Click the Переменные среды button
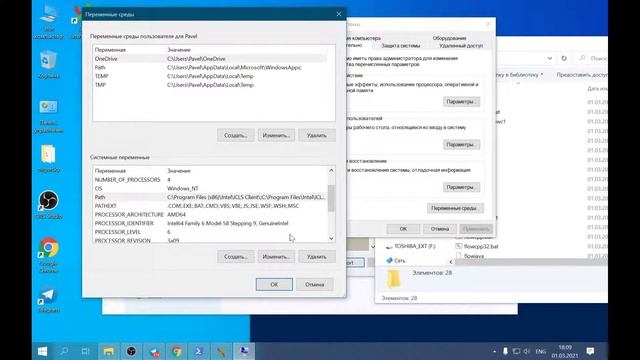Screen dimensions: 640x360 pyautogui.click(x=455, y=208)
